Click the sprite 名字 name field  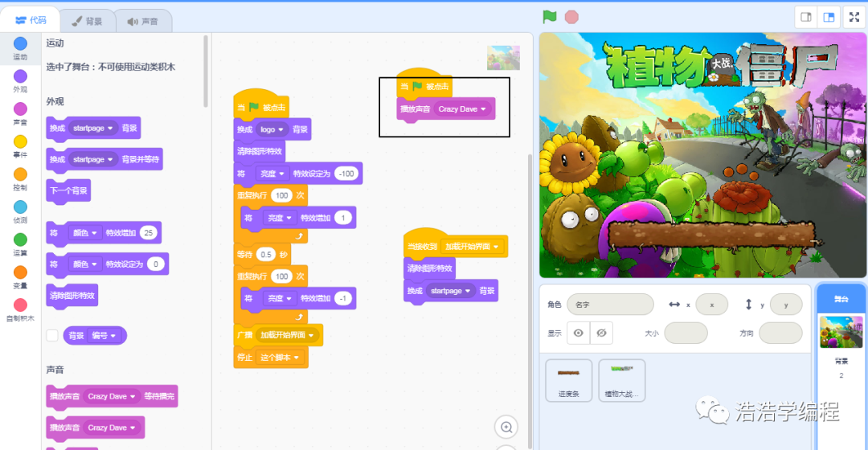[x=610, y=305]
